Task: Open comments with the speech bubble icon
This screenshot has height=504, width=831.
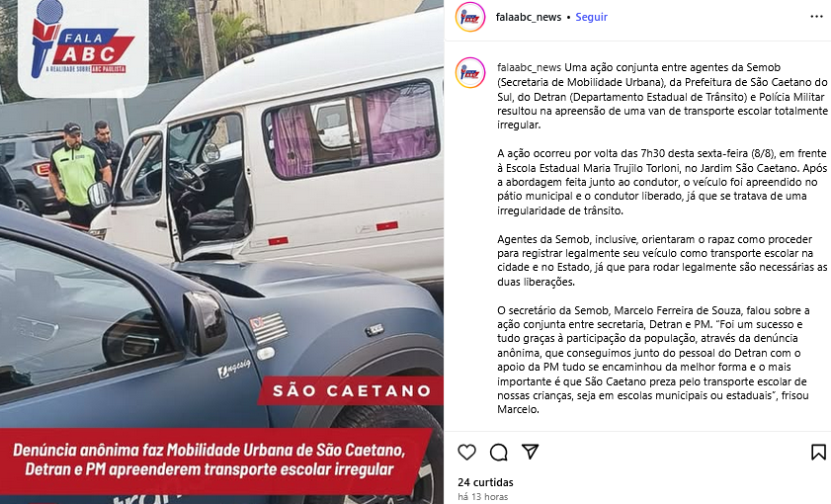Action: (499, 452)
